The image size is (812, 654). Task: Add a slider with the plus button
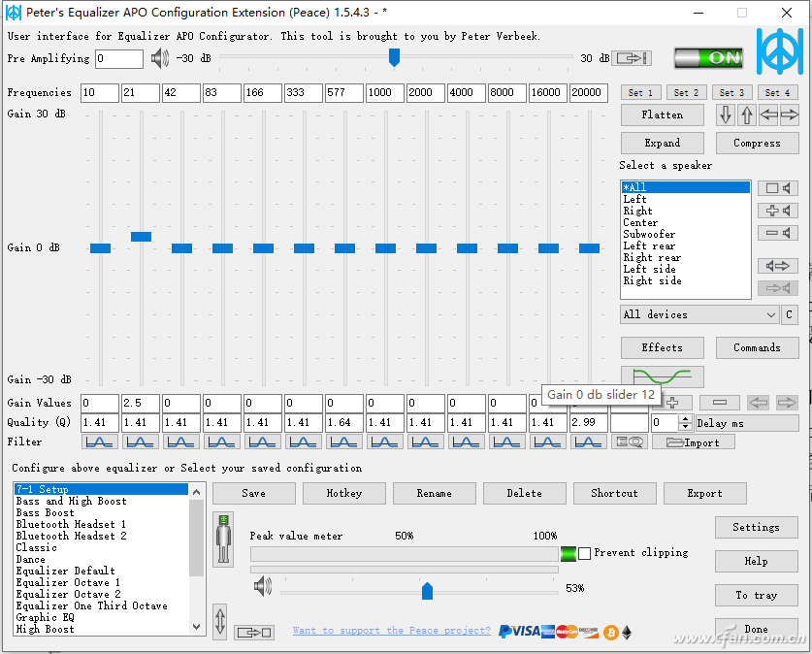(x=672, y=403)
